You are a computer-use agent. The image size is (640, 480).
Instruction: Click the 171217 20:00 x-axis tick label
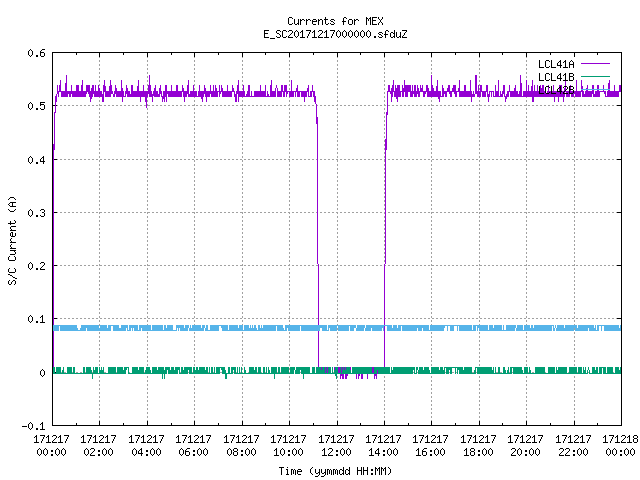pyautogui.click(x=526, y=446)
